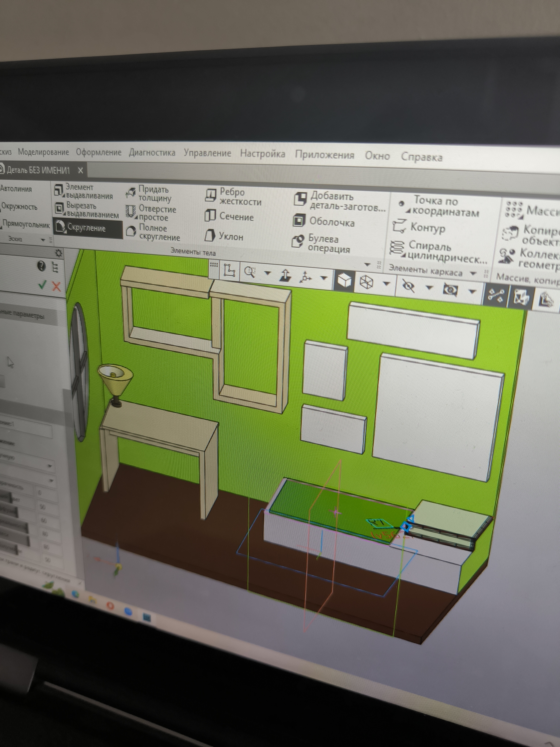Choose the Контур tool
Image resolution: width=560 pixels, height=747 pixels.
(419, 227)
